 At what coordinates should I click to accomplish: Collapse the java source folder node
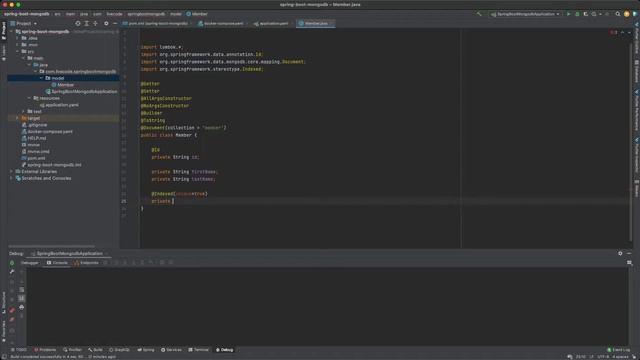point(29,65)
